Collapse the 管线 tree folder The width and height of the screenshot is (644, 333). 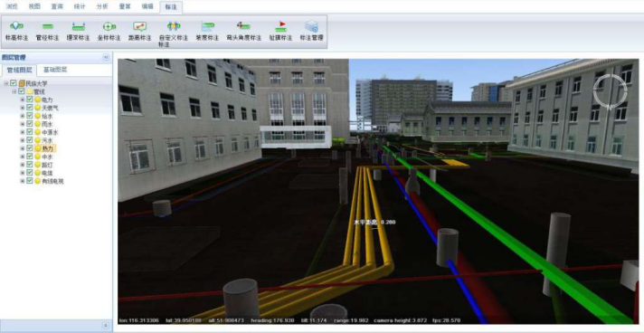tap(14, 91)
